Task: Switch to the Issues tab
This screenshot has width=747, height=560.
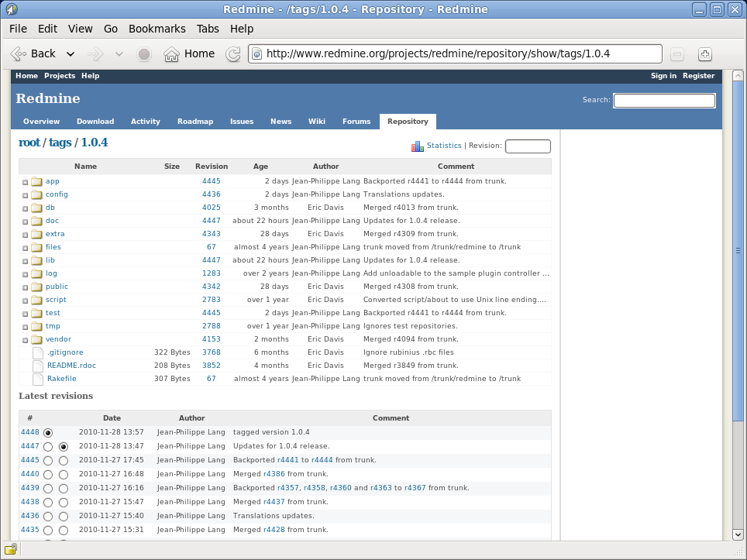Action: 242,122
